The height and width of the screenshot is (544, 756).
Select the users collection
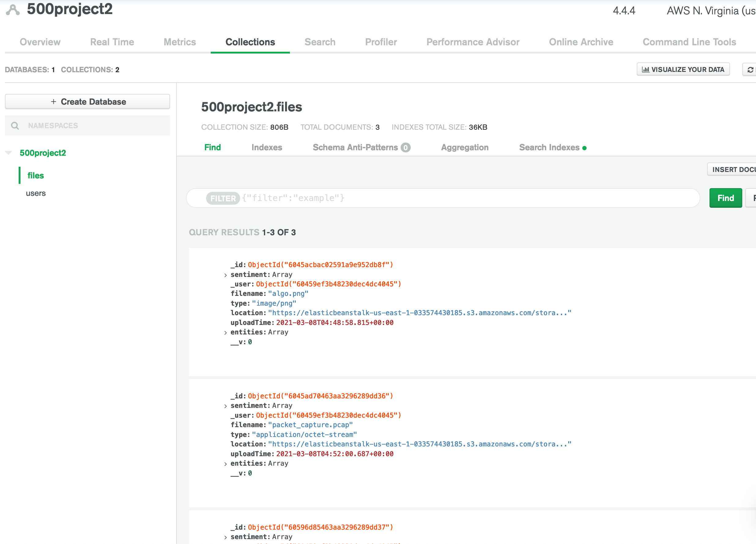[x=36, y=193]
